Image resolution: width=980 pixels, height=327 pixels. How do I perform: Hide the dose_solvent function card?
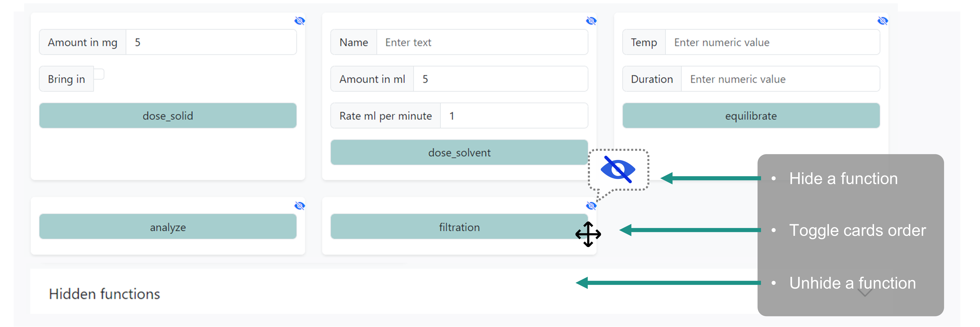(591, 21)
